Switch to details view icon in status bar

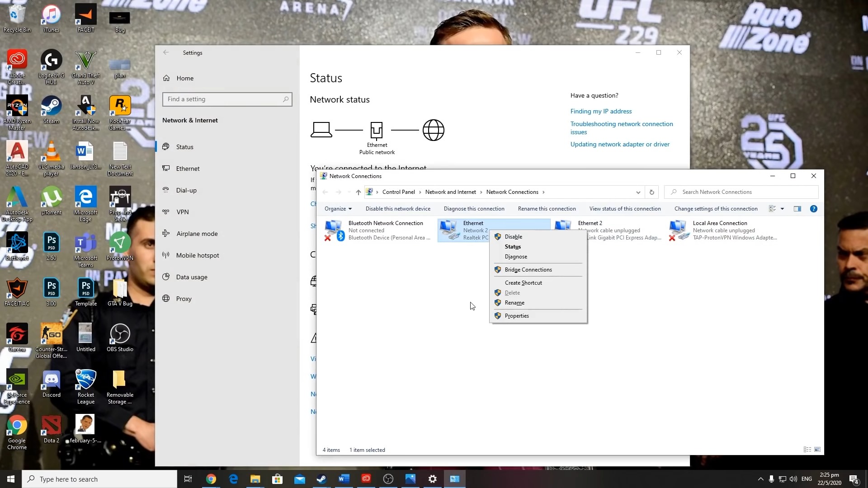(807, 450)
